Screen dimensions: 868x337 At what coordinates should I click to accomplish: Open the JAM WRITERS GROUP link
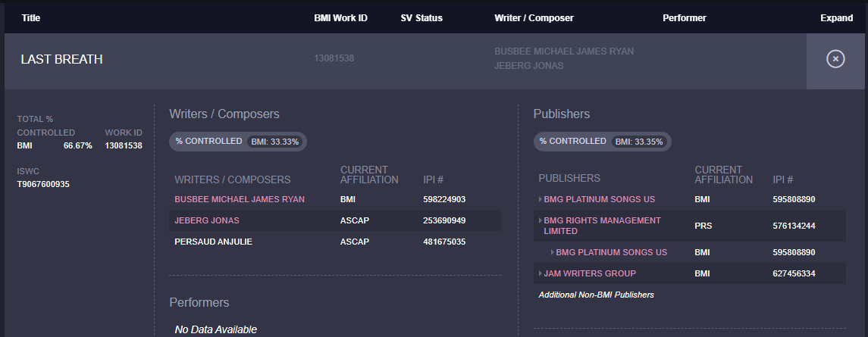click(x=590, y=273)
